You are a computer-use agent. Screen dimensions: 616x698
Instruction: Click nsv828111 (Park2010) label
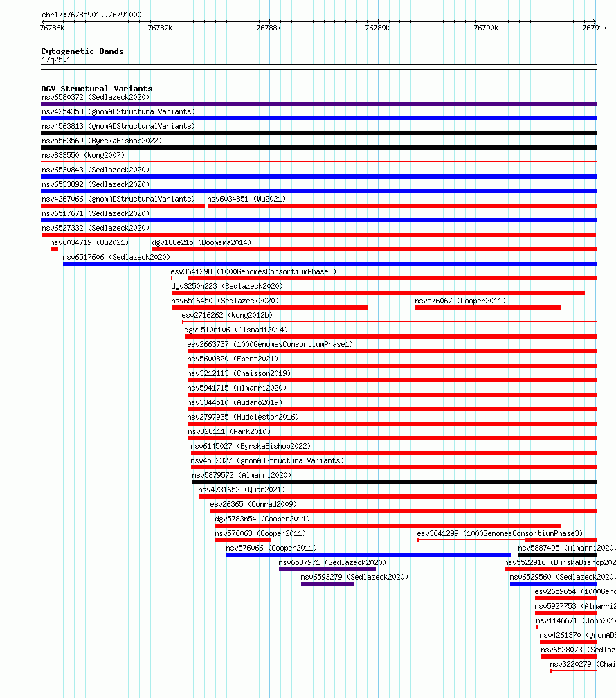[229, 432]
